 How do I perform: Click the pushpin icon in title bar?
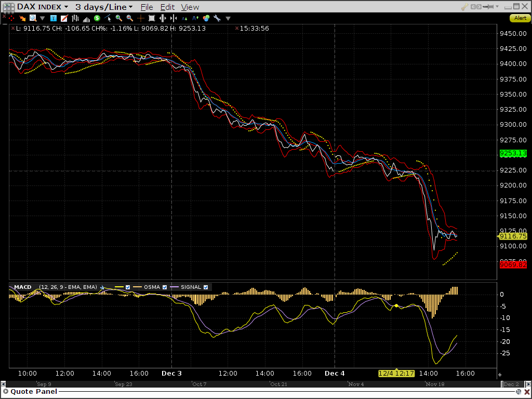(488, 7)
